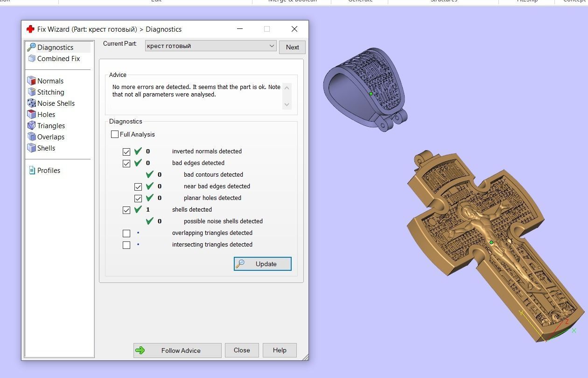Click the Update button
588x378 pixels.
(263, 264)
